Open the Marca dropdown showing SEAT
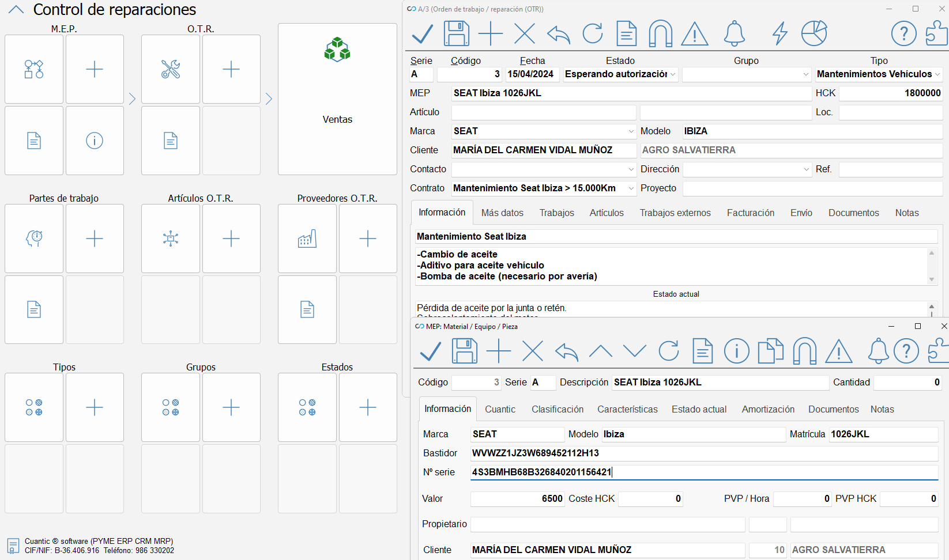This screenshot has width=949, height=560. click(x=631, y=131)
